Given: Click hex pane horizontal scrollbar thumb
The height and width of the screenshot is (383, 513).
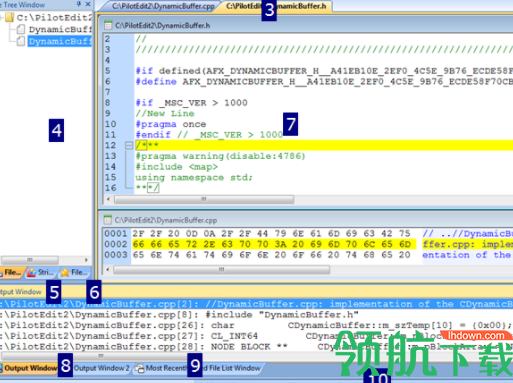Looking at the screenshot, I should pos(222,269).
